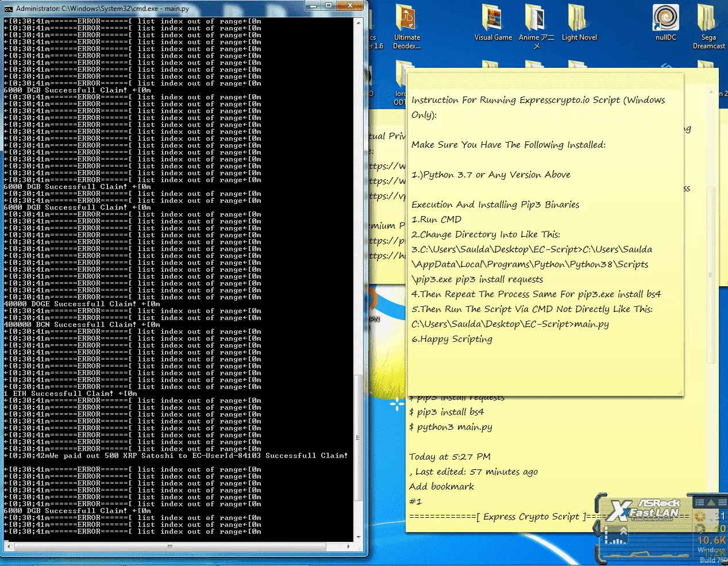
Task: Click the cmd vertical scrollbar down arrow
Action: (359, 537)
